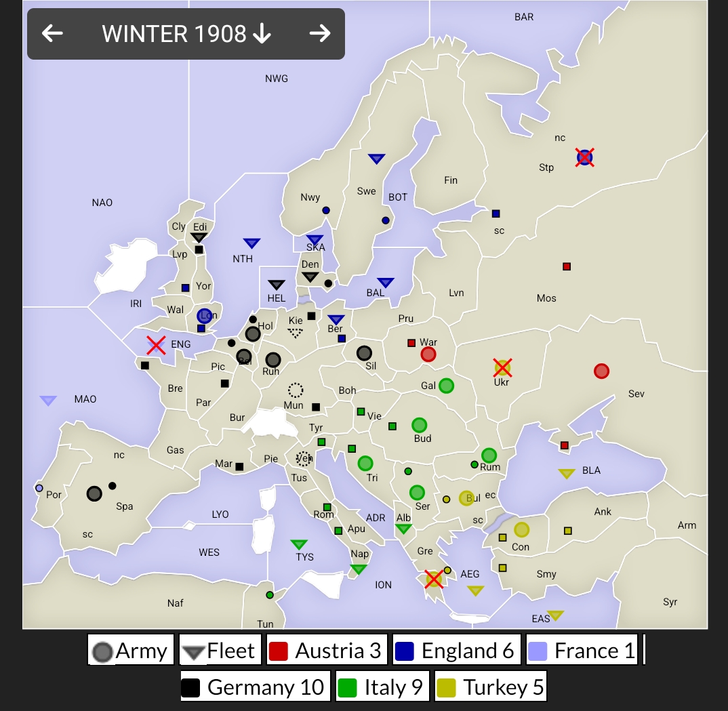
Task: Open the WINTER 1908 phase selector
Action: point(186,34)
